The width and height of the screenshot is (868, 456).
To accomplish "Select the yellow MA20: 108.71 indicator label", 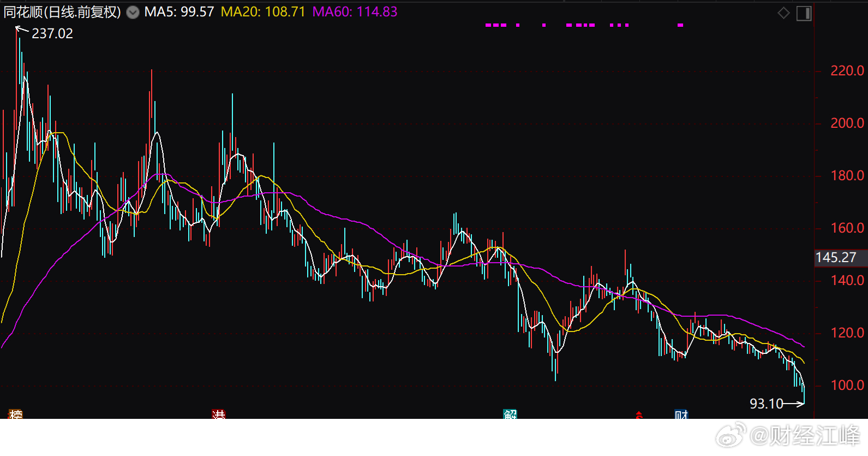I will pos(263,12).
